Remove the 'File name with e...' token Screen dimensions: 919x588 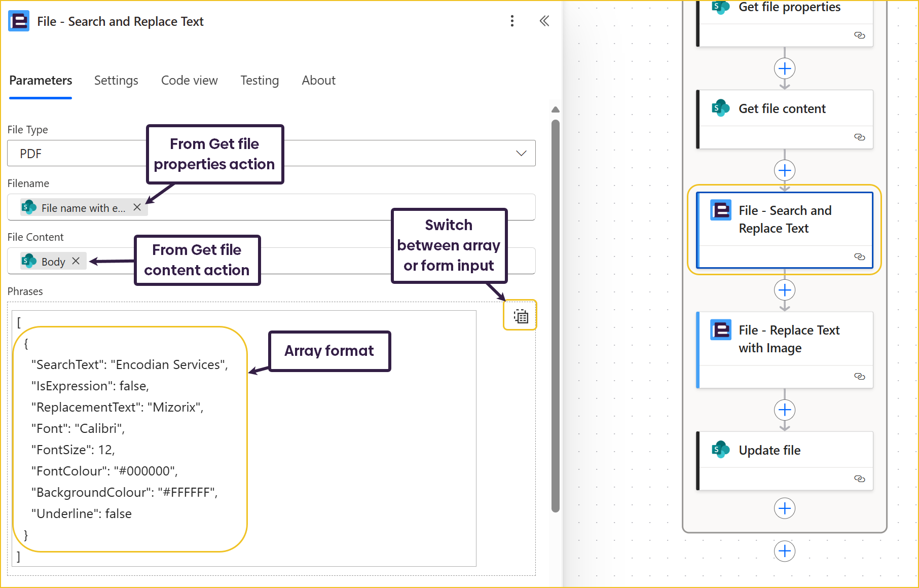[137, 207]
